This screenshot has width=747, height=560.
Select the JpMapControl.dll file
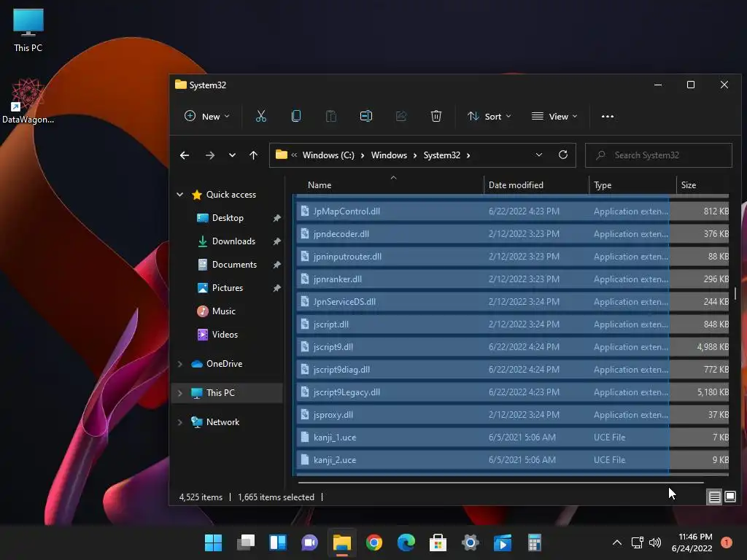pyautogui.click(x=512, y=211)
